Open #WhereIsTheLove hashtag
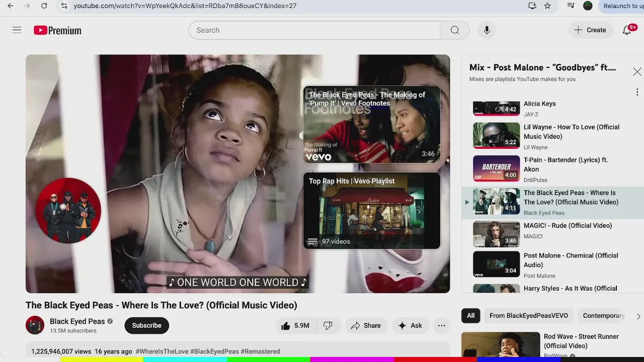644x362 pixels. 162,351
